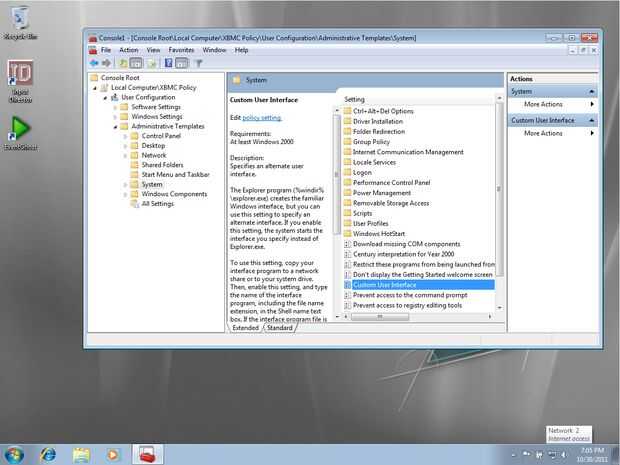620x465 pixels.
Task: Collapse the User Configuration node
Action: 105,98
